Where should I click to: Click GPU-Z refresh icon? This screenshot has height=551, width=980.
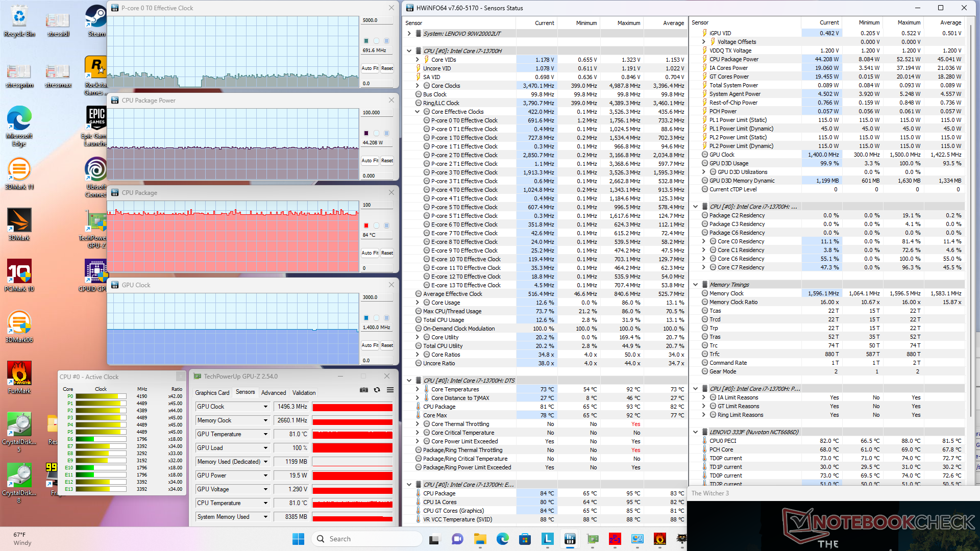coord(377,390)
